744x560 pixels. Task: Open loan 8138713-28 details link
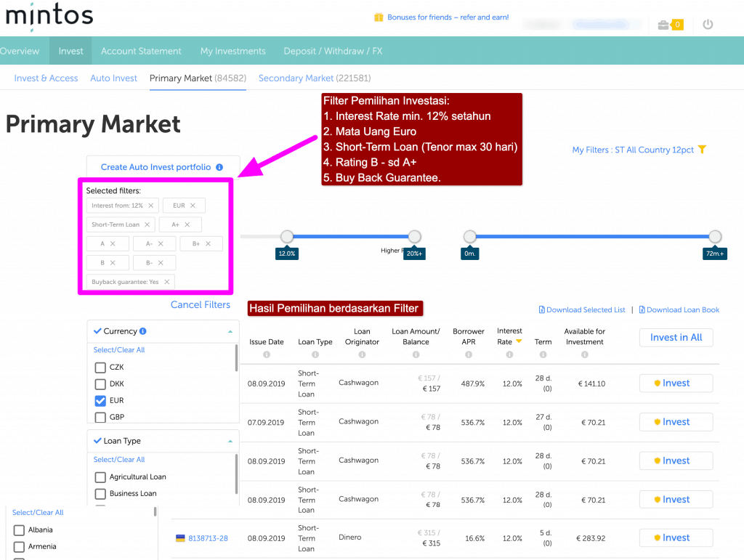(209, 537)
